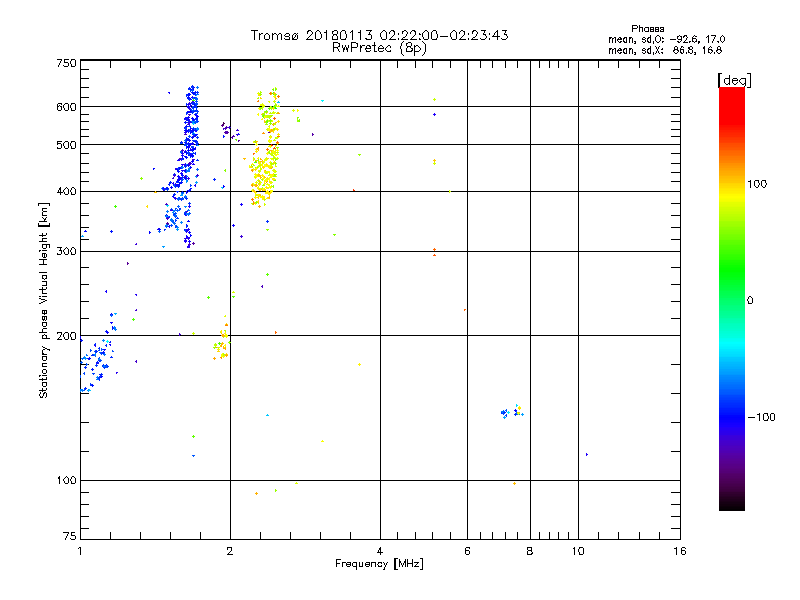Click the y-axis tick label '750'
Image resolution: width=800 pixels, height=600 pixels.
click(x=66, y=63)
